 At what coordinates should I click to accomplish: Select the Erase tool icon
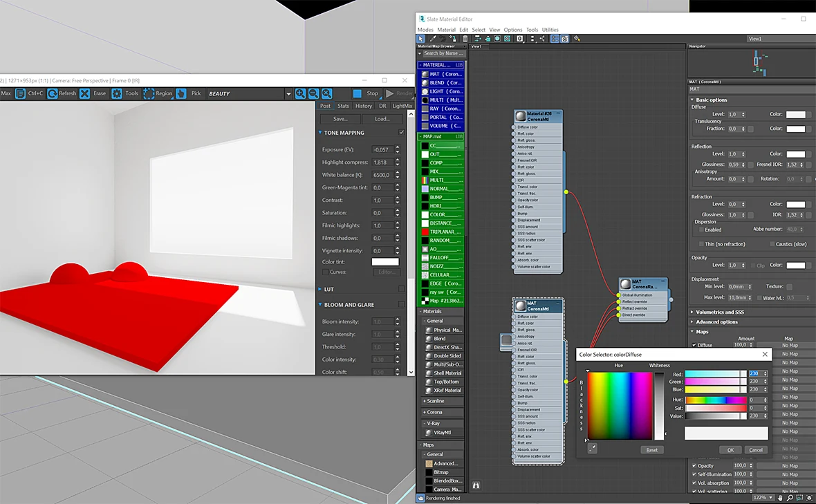[85, 93]
